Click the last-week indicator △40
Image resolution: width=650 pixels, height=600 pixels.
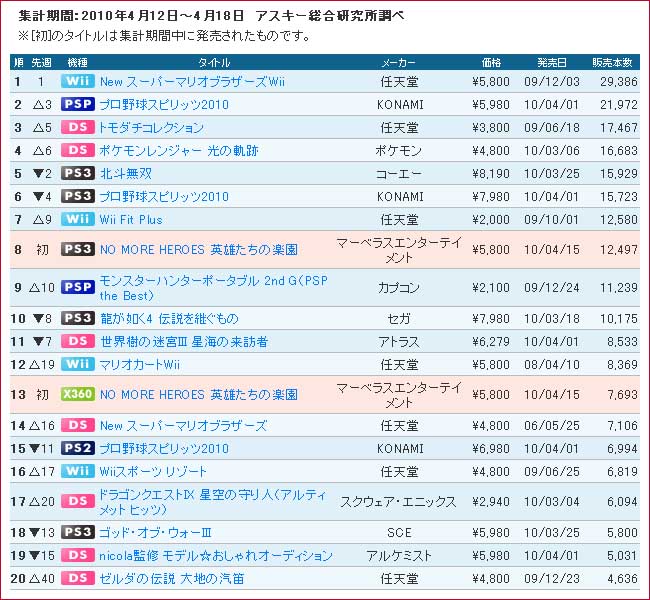pyautogui.click(x=42, y=578)
